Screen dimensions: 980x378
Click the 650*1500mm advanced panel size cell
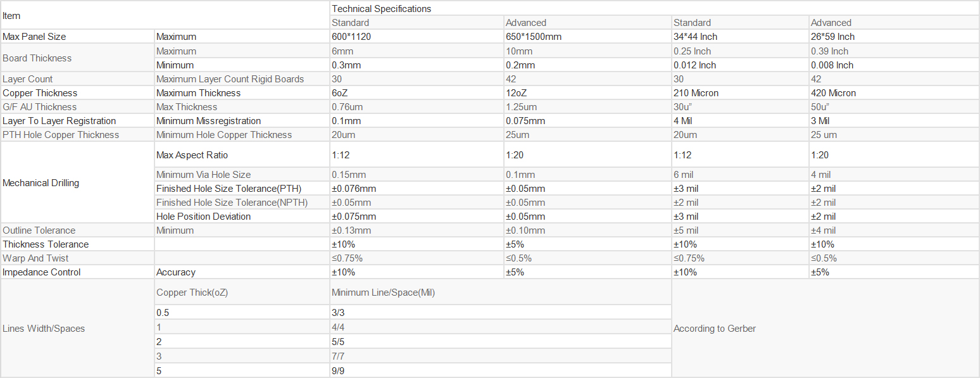(588, 37)
